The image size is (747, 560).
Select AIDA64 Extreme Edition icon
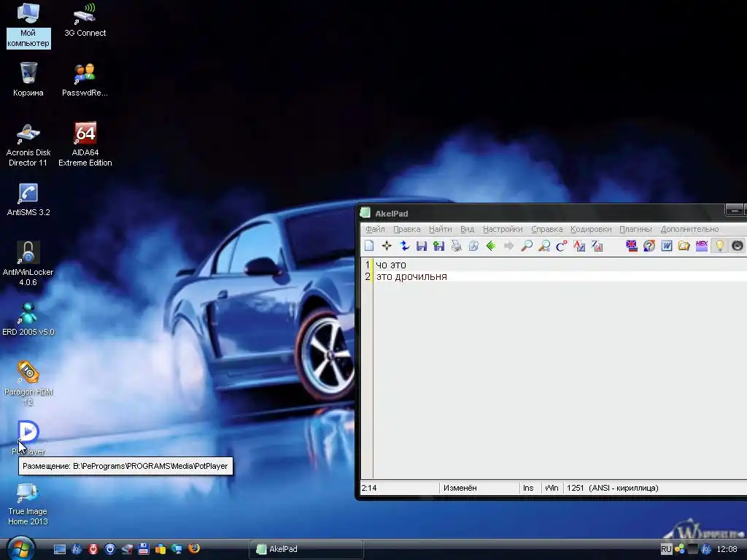85,144
